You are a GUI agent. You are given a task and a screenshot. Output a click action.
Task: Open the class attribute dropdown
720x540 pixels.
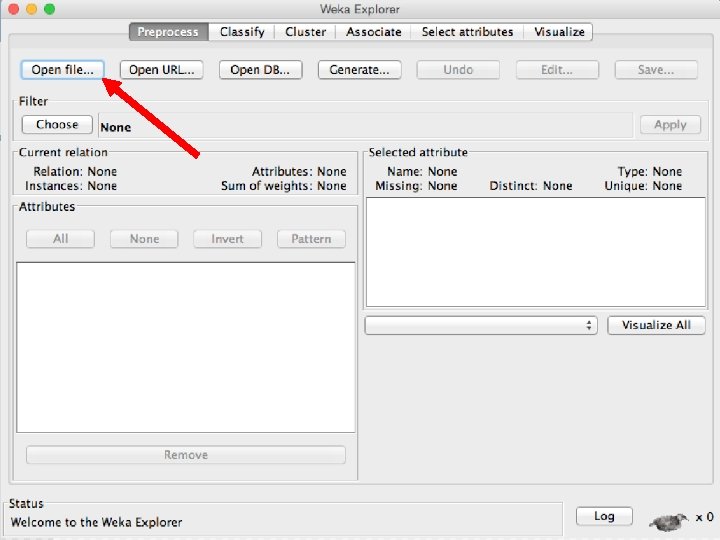click(481, 325)
